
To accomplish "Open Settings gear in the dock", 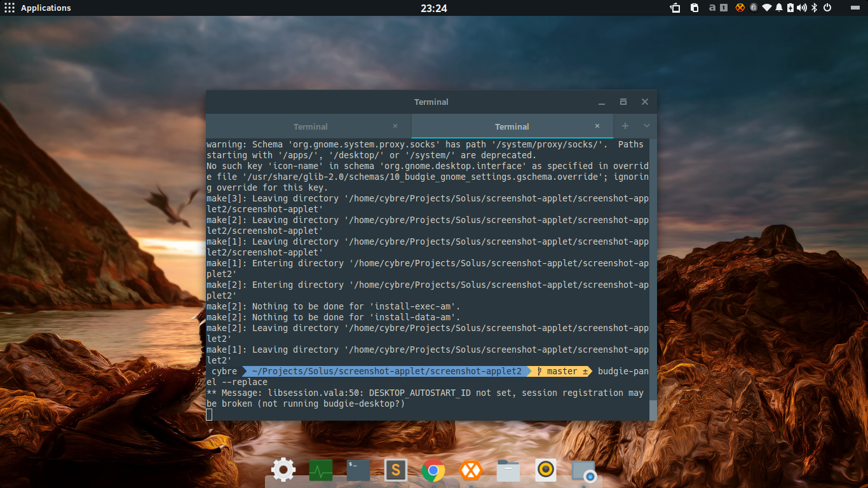I will click(283, 470).
